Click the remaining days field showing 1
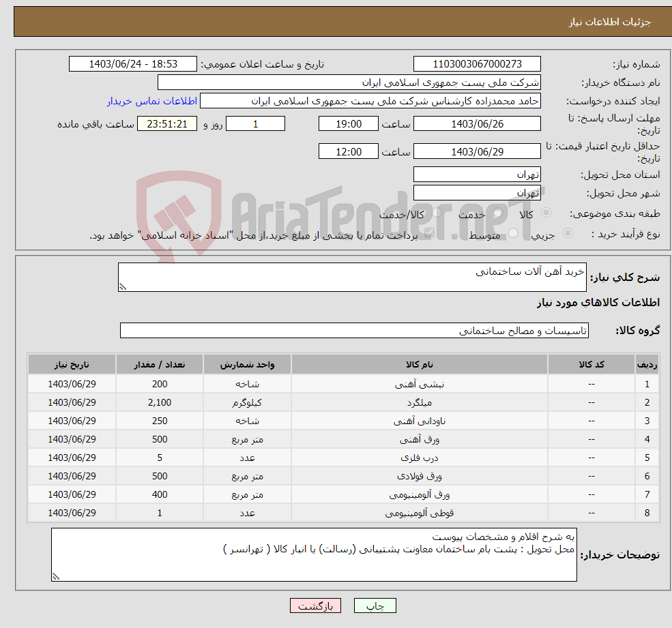 coord(255,124)
